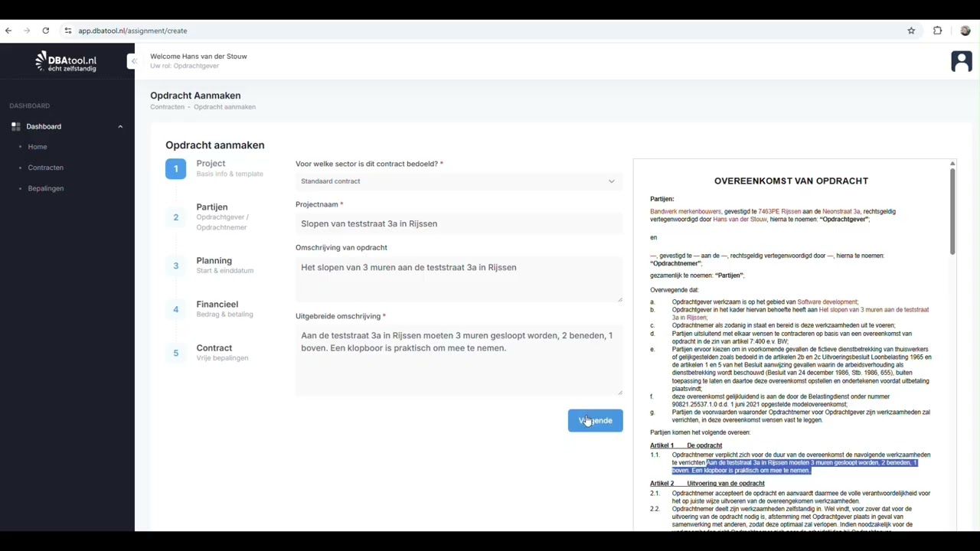The image size is (980, 551).
Task: Open Bepalingen in the sidebar
Action: pos(46,188)
